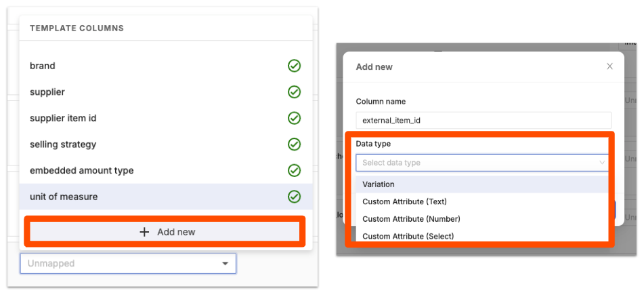Select supplier item id column

pyautogui.click(x=63, y=118)
